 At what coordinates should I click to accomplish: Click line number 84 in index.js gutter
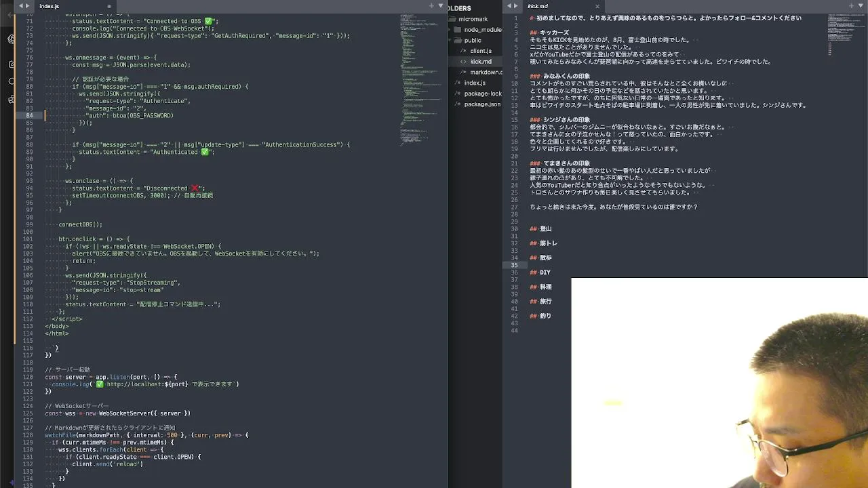click(x=29, y=116)
